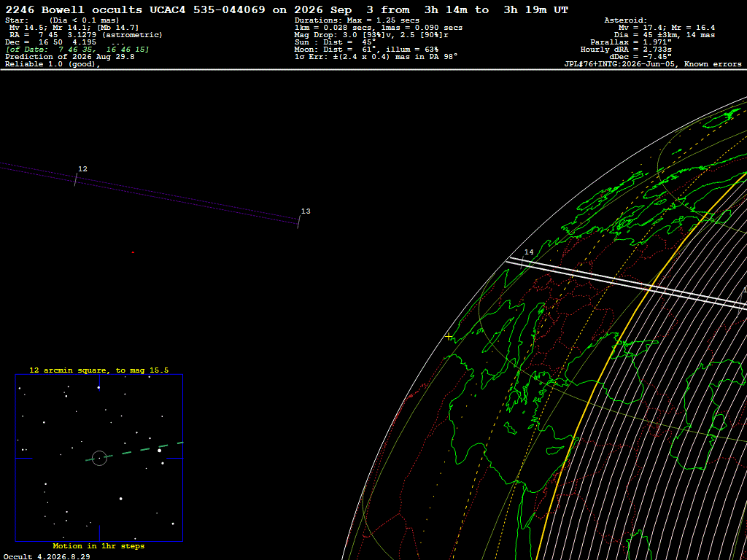Screen dimensions: 747x560
Task: Click the yellow cross marker on globe edge
Action: pos(449,337)
